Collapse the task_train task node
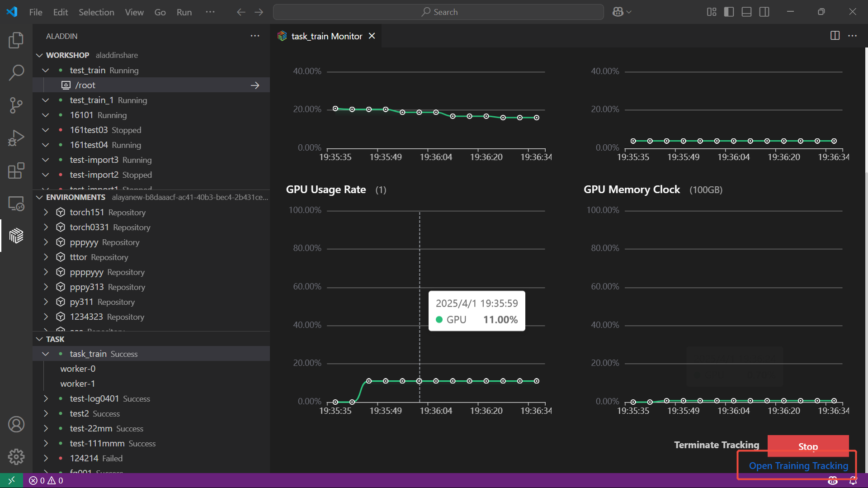The width and height of the screenshot is (868, 488). pyautogui.click(x=46, y=354)
